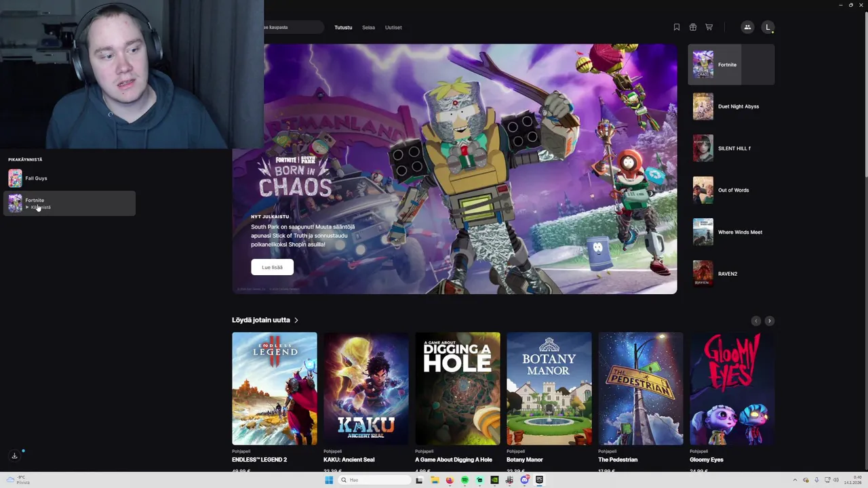Image resolution: width=868 pixels, height=488 pixels.
Task: Open the volume icon in system tray
Action: (x=836, y=480)
